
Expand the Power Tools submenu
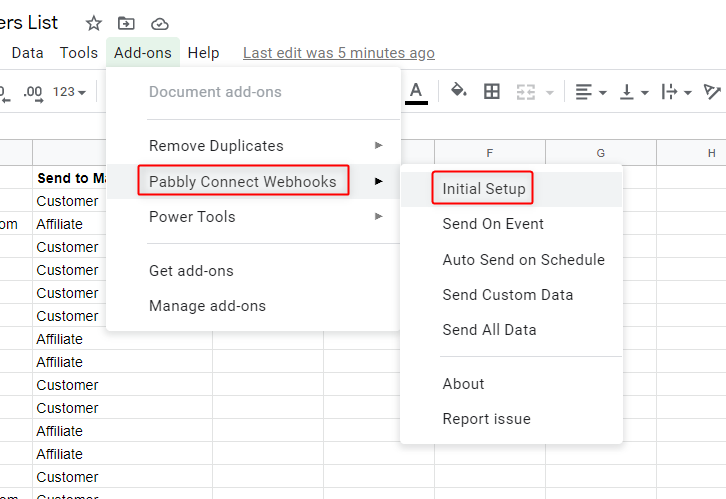coord(253,217)
